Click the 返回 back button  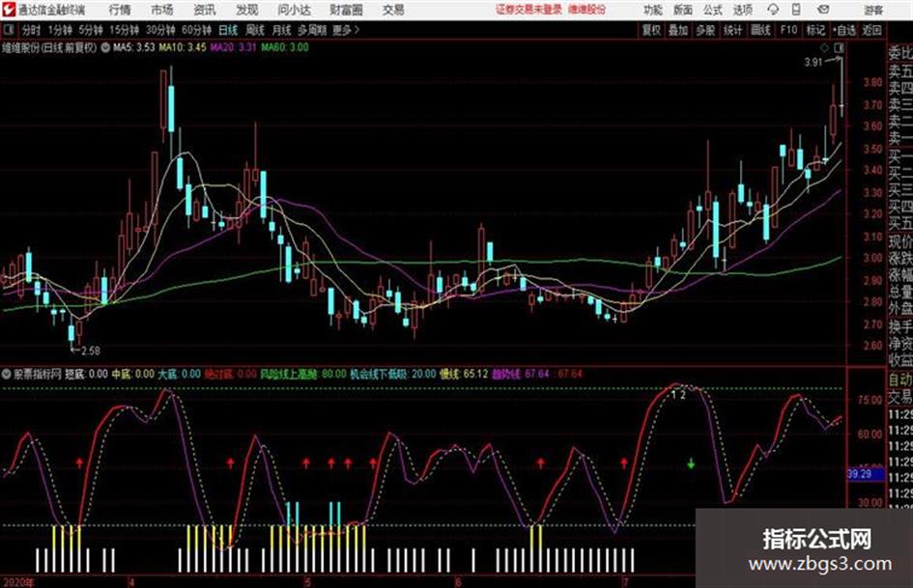tap(871, 30)
